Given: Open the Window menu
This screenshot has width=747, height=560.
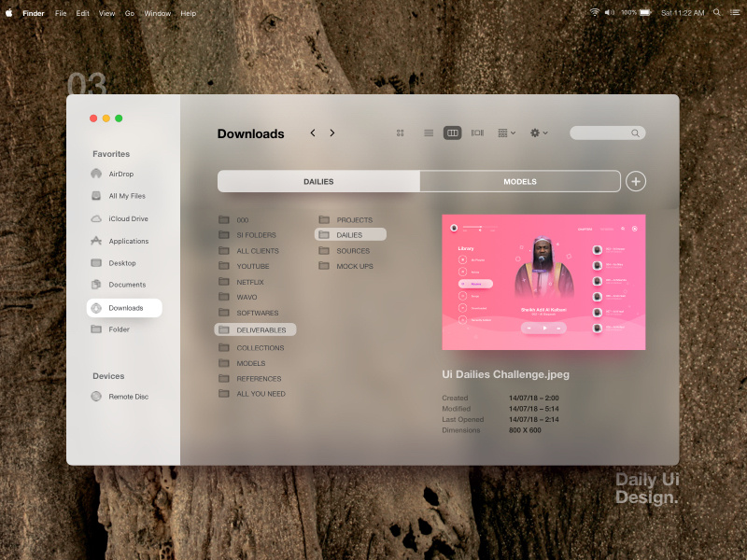Looking at the screenshot, I should pos(157,13).
